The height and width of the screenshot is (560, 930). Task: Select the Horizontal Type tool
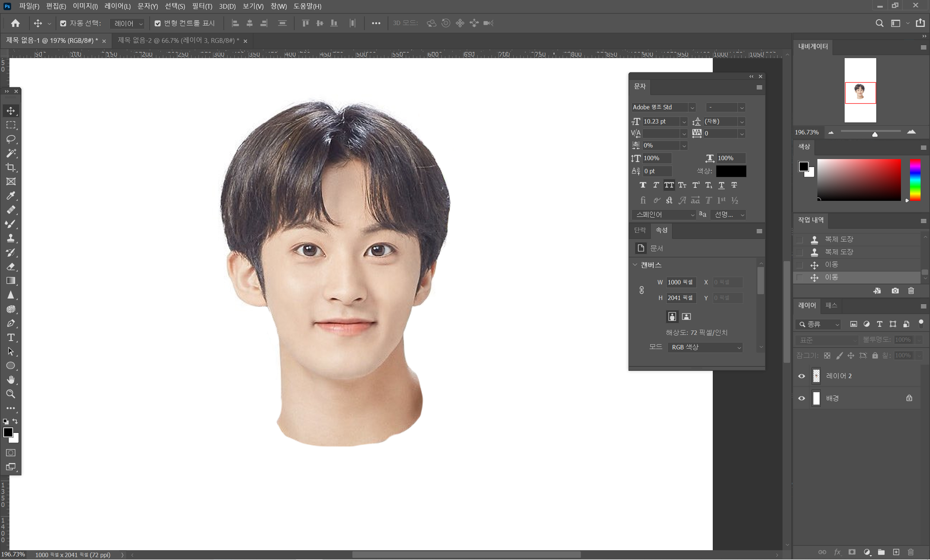pyautogui.click(x=11, y=338)
